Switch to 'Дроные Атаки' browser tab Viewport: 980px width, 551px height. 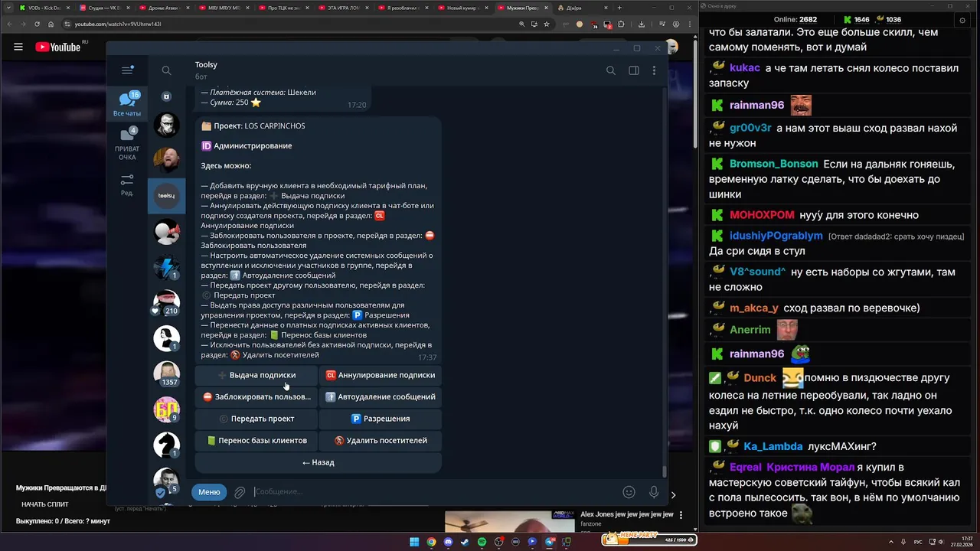point(162,8)
